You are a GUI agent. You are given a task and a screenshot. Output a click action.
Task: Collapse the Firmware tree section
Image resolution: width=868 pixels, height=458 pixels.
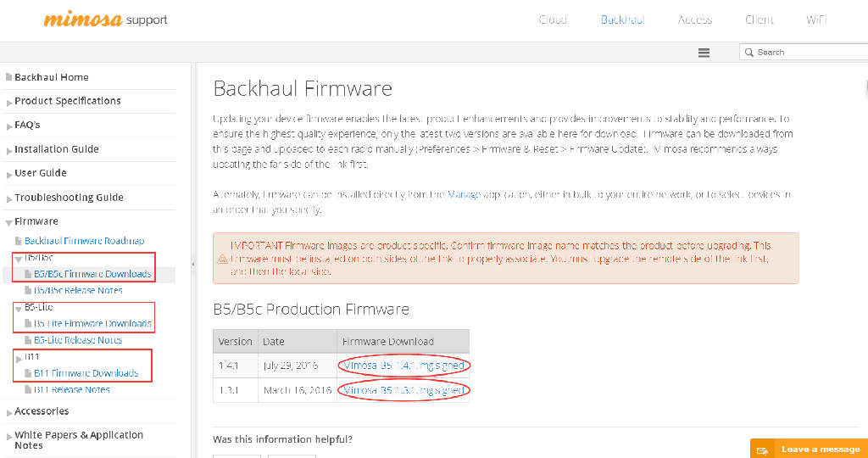tap(8, 222)
